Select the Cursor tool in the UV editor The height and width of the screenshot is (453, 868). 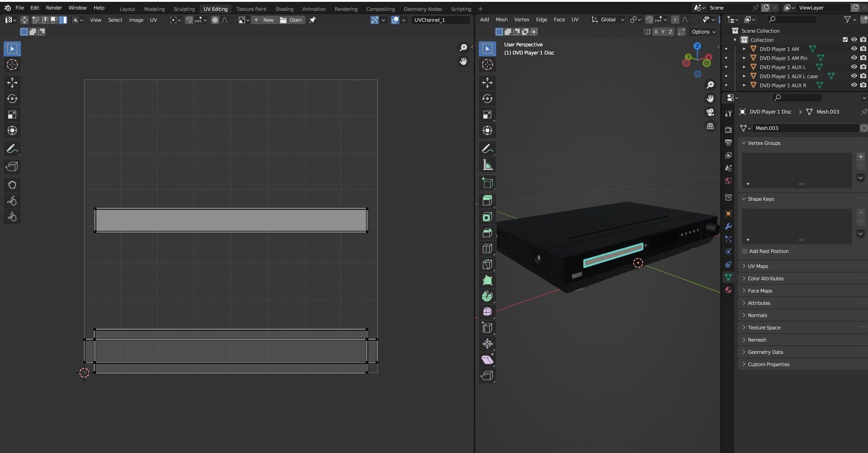pyautogui.click(x=12, y=65)
